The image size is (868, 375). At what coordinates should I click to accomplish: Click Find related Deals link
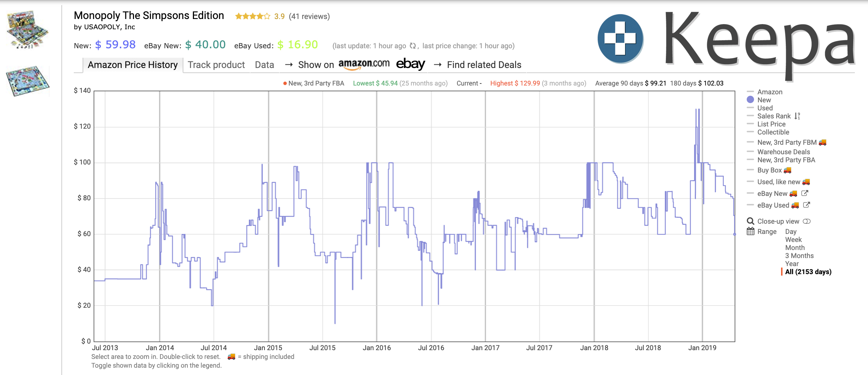484,65
